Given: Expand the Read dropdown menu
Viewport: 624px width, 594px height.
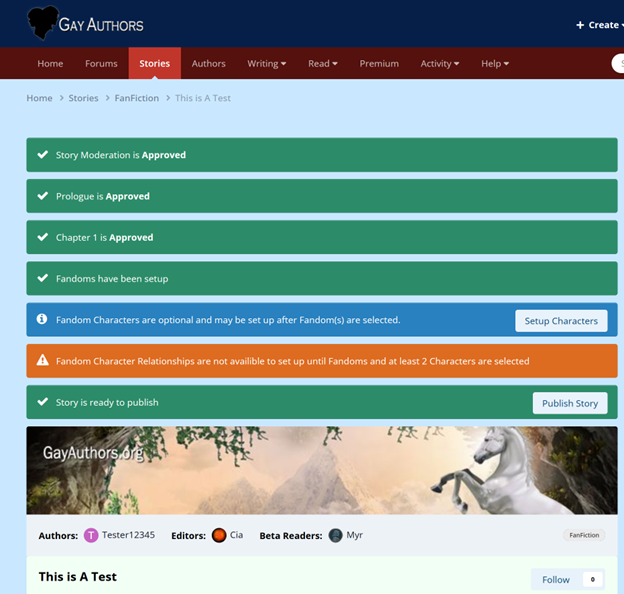Looking at the screenshot, I should 322,63.
